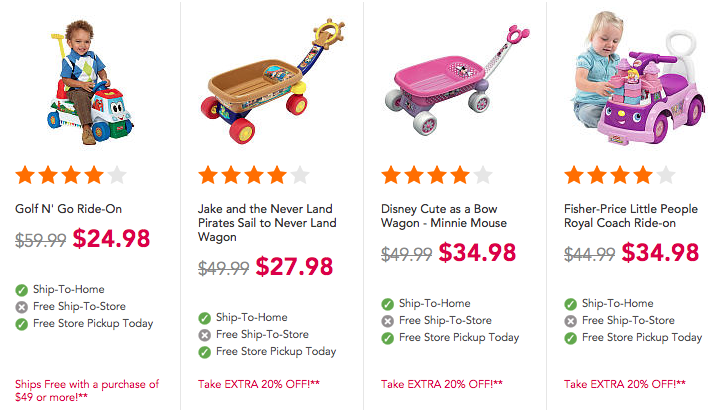Click the Golf N' Go Ride-On title
712x410 pixels.
pos(69,209)
